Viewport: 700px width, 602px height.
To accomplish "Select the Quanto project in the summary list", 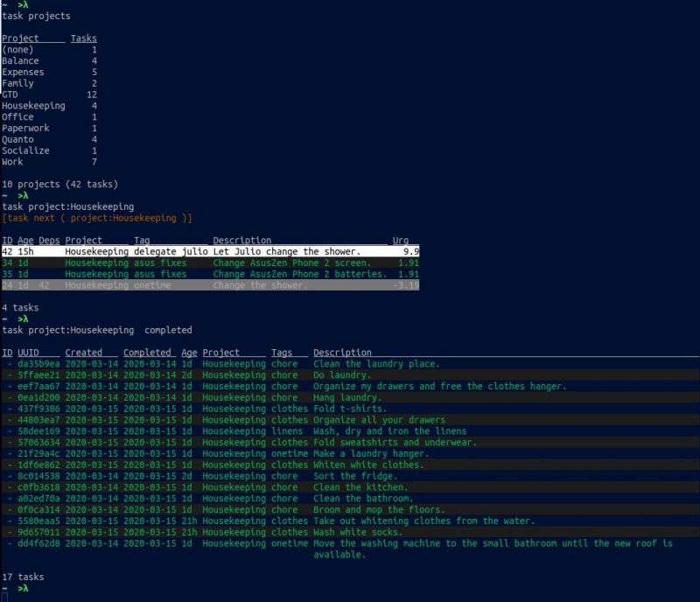I will [x=17, y=139].
